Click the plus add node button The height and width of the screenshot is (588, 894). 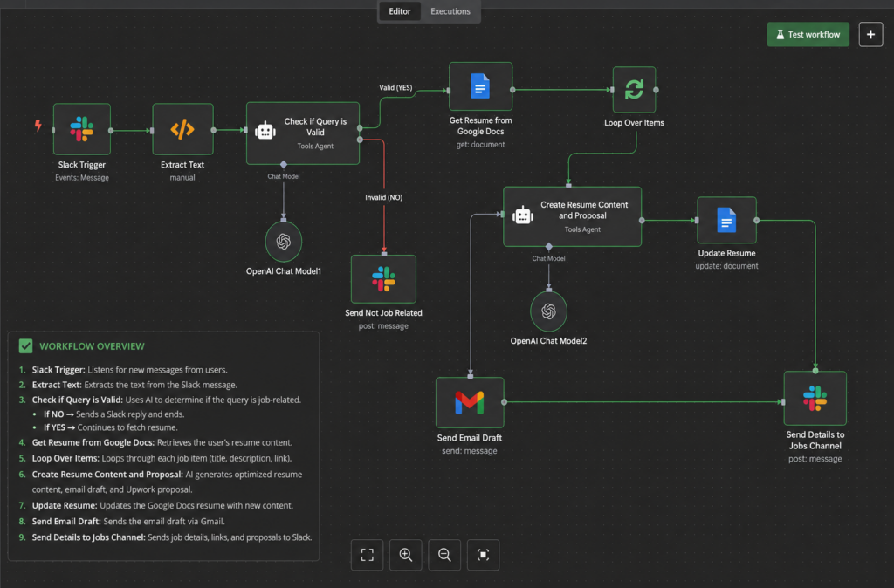[870, 34]
